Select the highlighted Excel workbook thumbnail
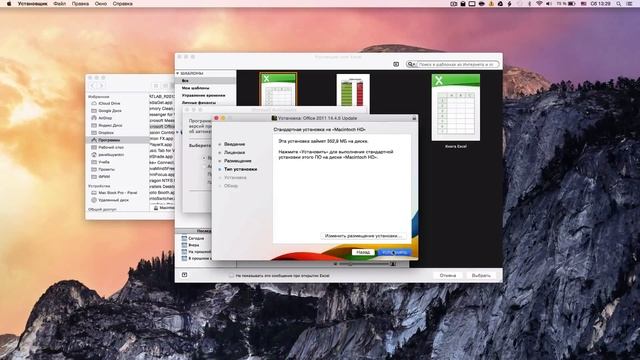This screenshot has height=360, width=640. coord(278,89)
